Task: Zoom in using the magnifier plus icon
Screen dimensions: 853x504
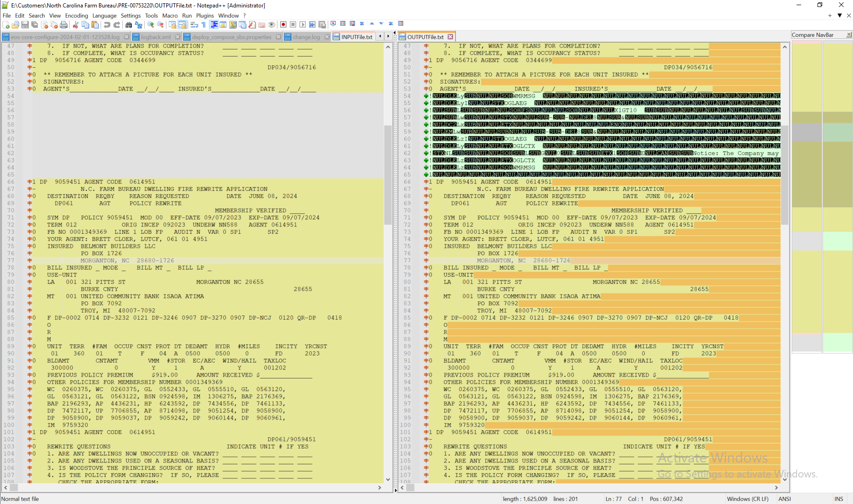Action: pyautogui.click(x=150, y=24)
